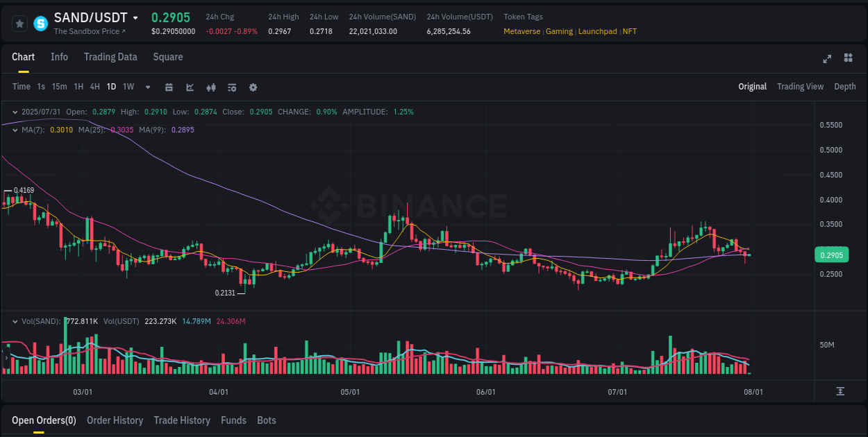Open the date range picker icon

click(x=169, y=87)
